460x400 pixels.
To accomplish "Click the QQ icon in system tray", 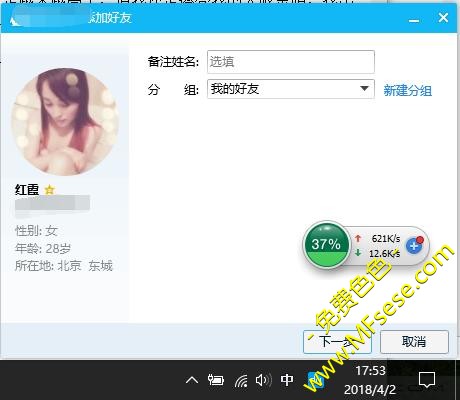I will coord(315,380).
